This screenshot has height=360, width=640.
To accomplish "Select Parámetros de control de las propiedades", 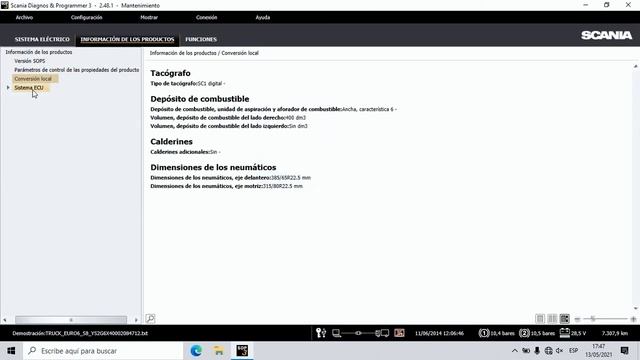I will [77, 70].
